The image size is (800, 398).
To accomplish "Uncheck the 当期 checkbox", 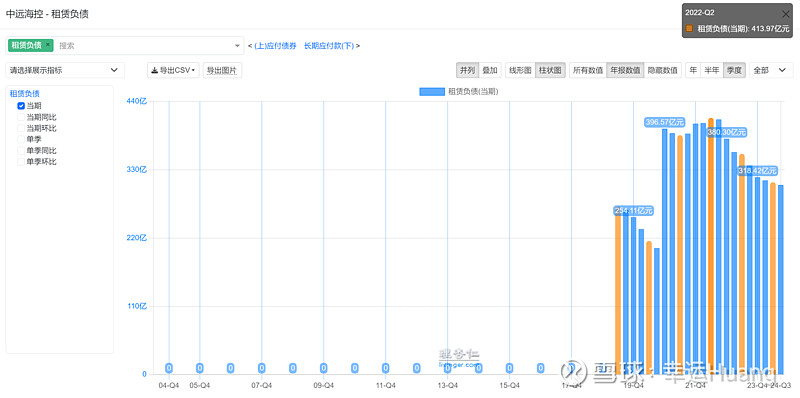I will point(21,106).
